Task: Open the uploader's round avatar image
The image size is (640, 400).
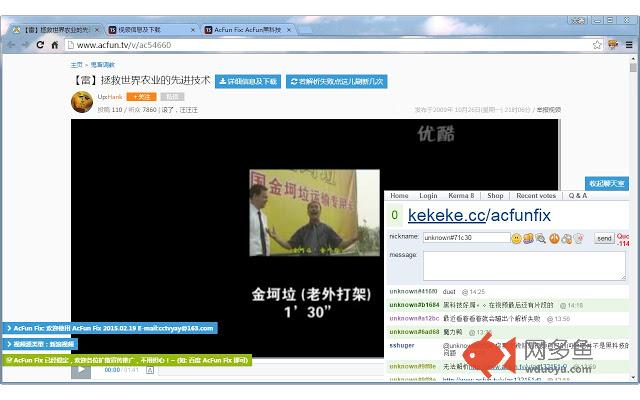Action: pyautogui.click(x=82, y=102)
